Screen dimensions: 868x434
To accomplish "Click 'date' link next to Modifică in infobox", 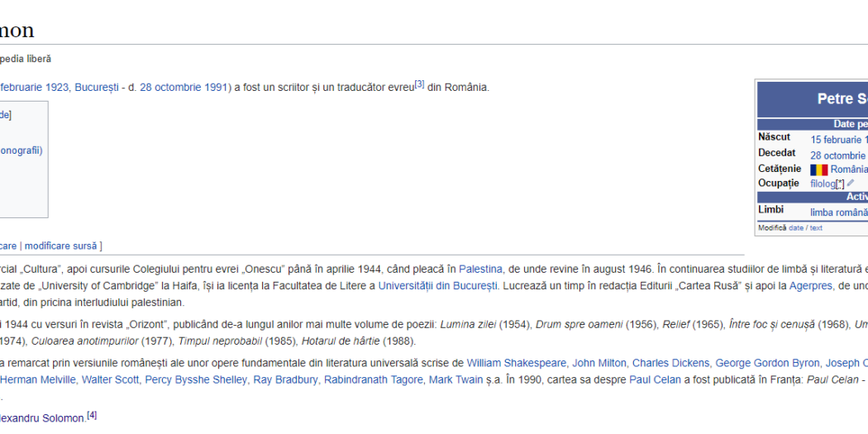I will (795, 228).
